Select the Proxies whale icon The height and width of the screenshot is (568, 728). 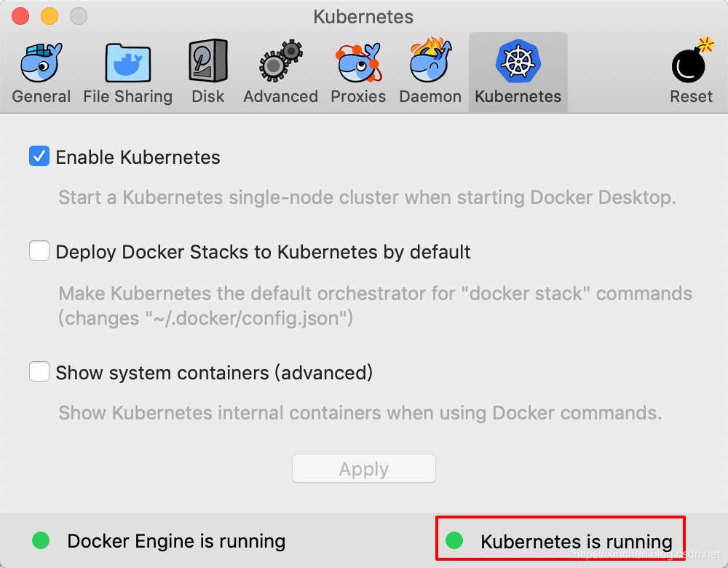[x=358, y=63]
